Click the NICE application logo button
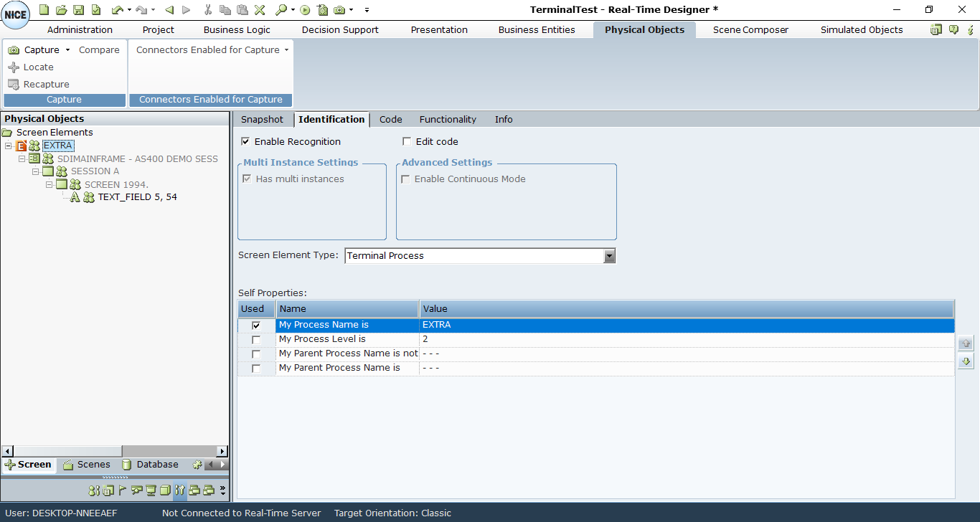 [x=16, y=15]
